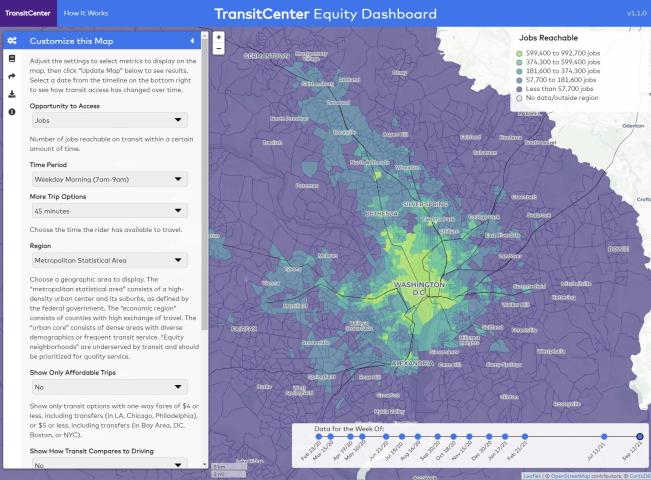Select the Mar 15/20 timeline date
This screenshot has height=480, width=651.
pos(330,436)
